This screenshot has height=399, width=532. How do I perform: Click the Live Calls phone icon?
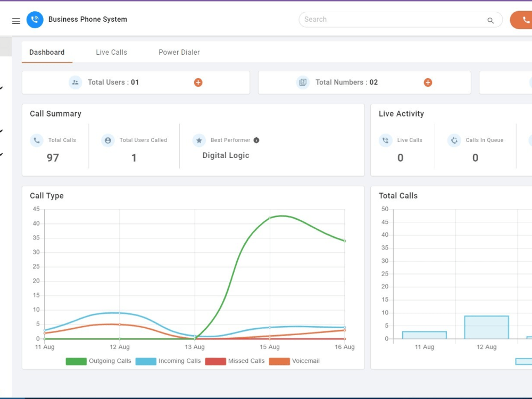[385, 140]
